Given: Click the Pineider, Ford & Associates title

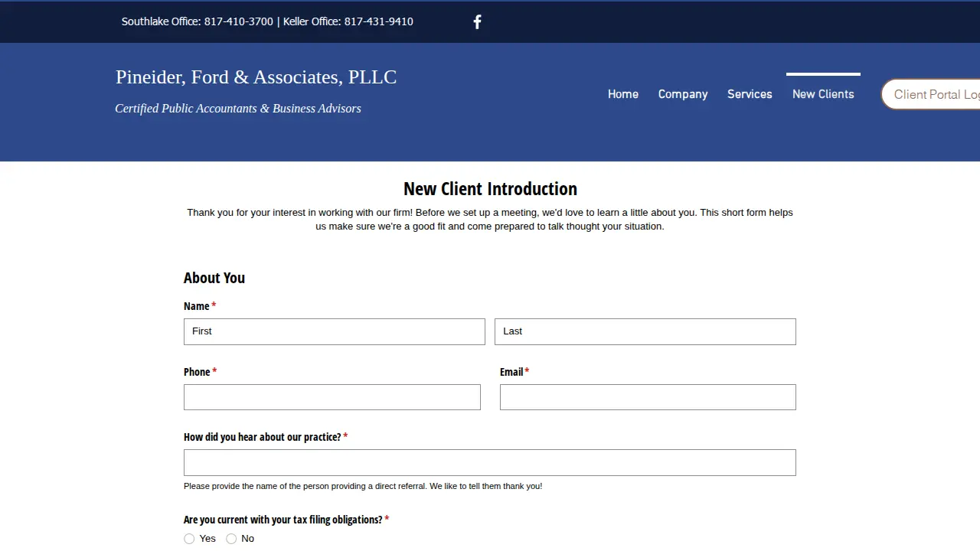Looking at the screenshot, I should [256, 77].
